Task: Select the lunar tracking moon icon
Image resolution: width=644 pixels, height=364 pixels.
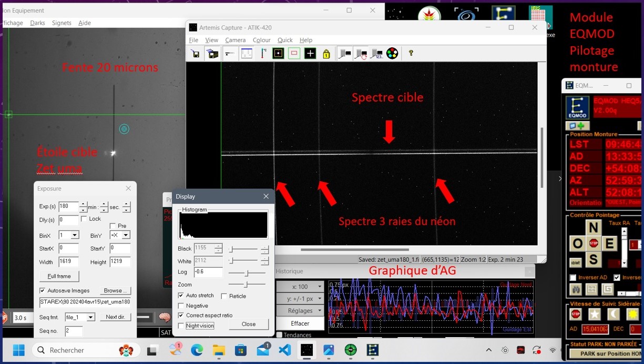Action: [614, 315]
